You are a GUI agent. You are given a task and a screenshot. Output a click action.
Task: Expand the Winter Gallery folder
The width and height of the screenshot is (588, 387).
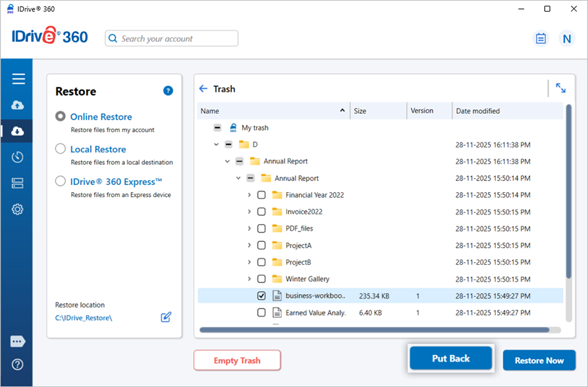point(249,279)
